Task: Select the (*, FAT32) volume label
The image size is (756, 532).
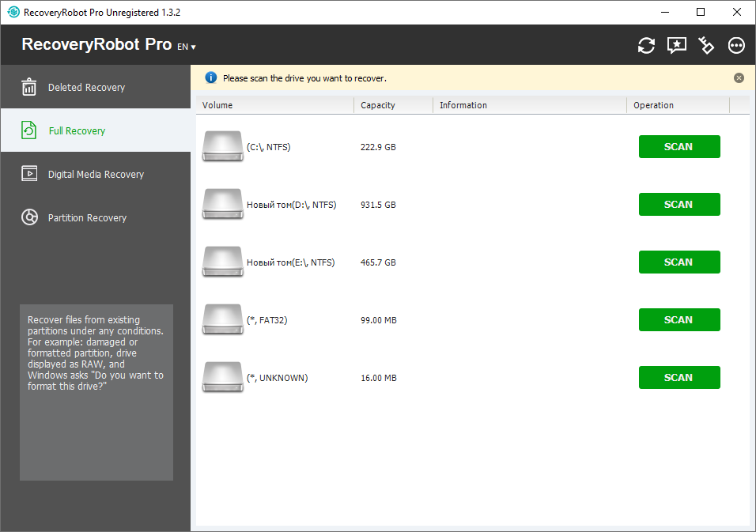Action: (267, 320)
